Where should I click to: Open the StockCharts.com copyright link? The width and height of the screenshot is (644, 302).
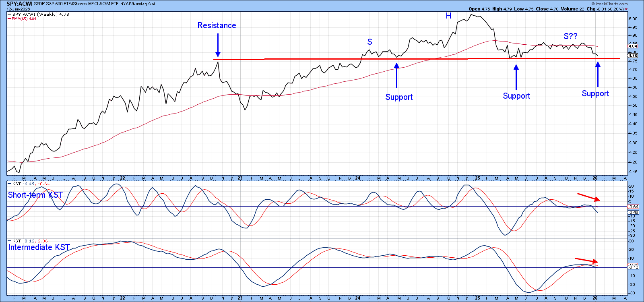click(x=610, y=4)
